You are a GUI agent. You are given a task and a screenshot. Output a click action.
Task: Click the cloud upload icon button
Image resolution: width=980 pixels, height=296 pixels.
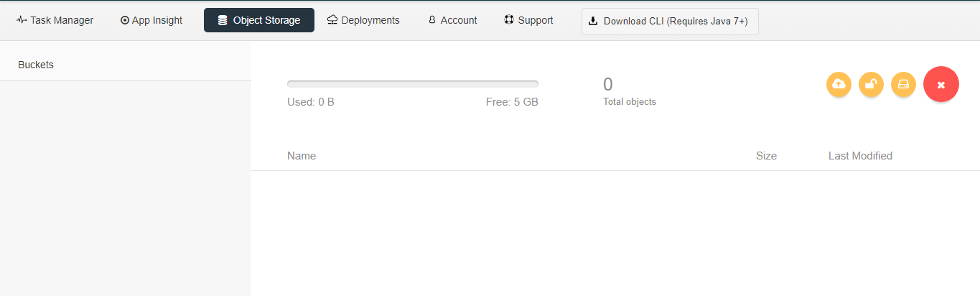pyautogui.click(x=839, y=85)
